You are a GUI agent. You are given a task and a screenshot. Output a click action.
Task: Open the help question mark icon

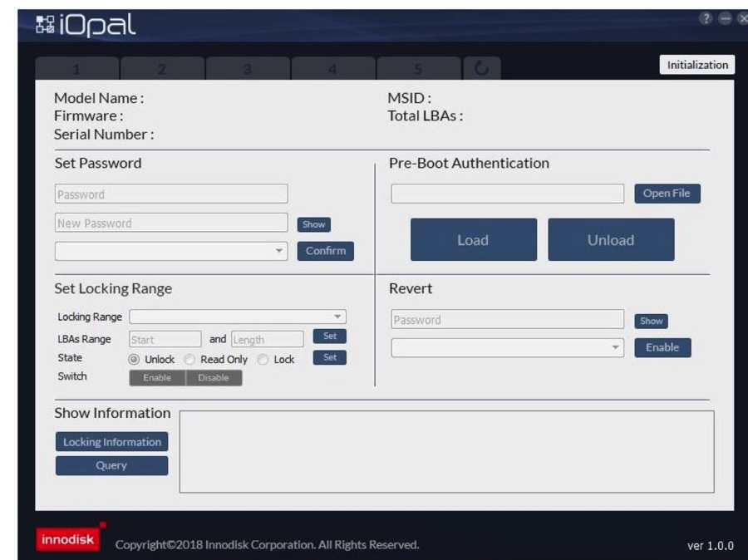coord(706,18)
